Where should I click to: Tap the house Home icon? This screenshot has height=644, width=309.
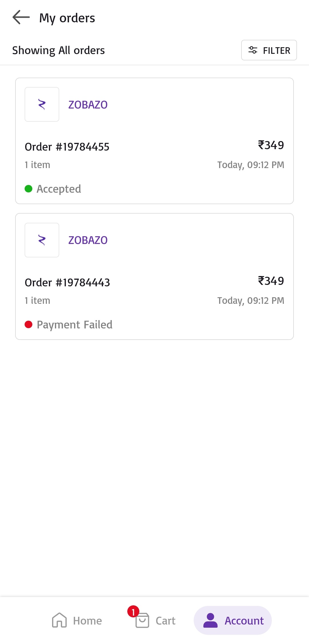coord(59,620)
